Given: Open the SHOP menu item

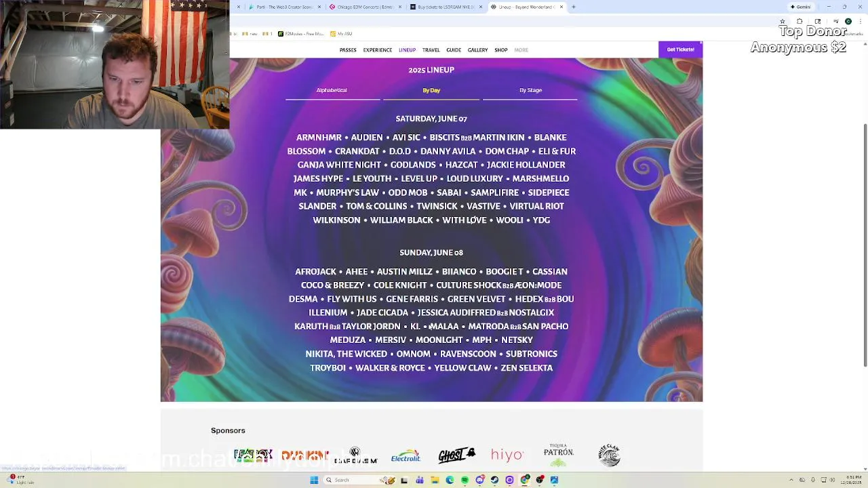Looking at the screenshot, I should tap(500, 50).
